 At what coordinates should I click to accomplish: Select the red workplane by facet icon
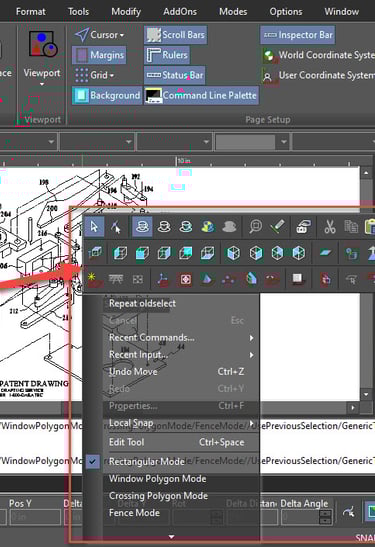(185, 279)
